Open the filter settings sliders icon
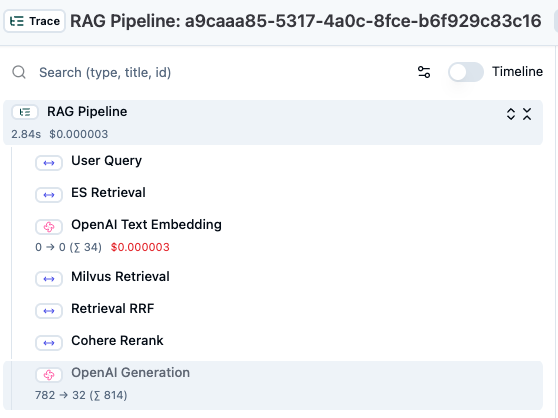558x418 pixels. click(424, 72)
